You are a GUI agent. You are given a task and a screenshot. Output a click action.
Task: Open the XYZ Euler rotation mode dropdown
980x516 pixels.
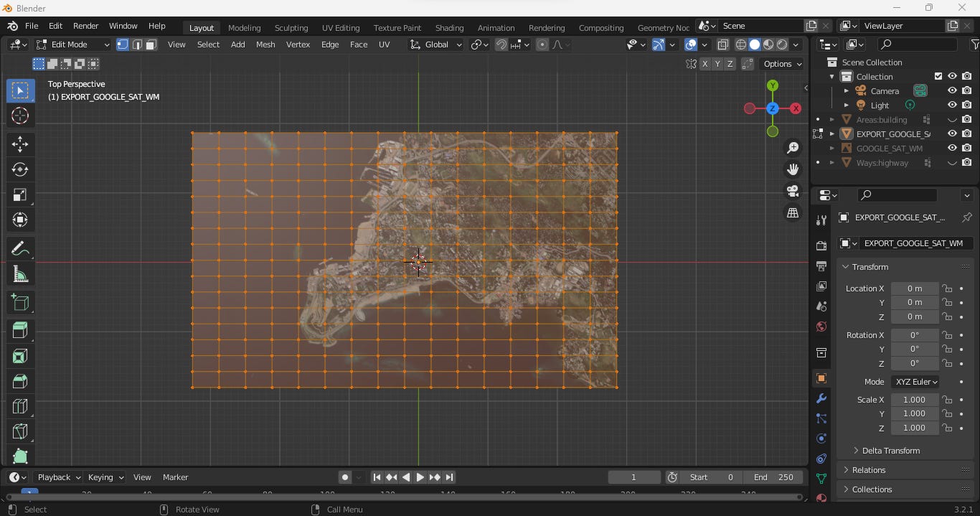(x=915, y=382)
